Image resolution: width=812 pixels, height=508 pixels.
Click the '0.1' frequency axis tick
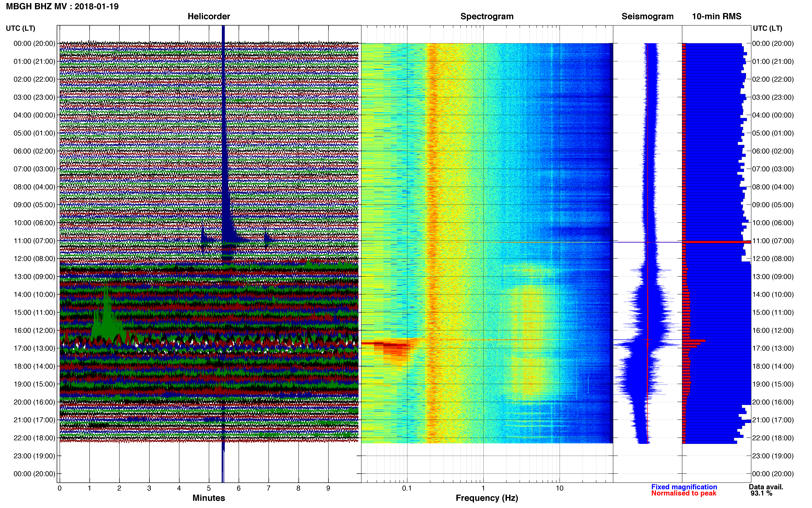407,488
